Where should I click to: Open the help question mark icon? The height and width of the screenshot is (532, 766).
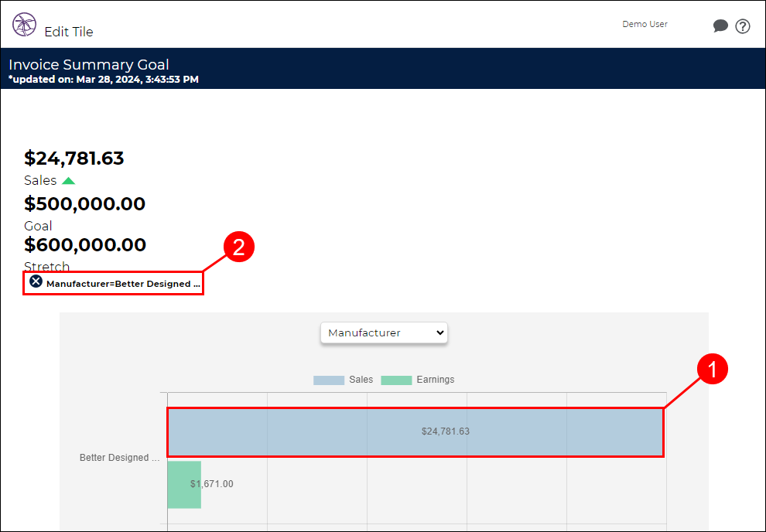point(743,26)
